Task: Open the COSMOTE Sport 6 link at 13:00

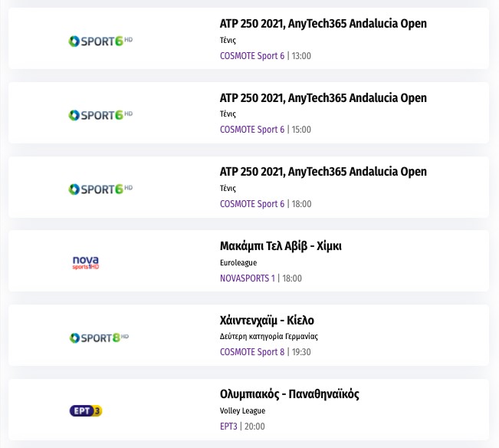Action: (x=251, y=56)
